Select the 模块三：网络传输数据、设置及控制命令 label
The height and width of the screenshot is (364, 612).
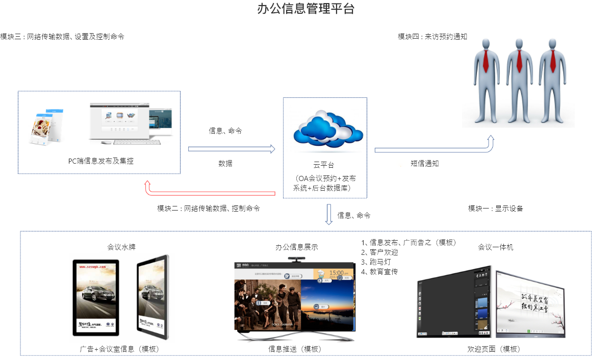(x=62, y=37)
